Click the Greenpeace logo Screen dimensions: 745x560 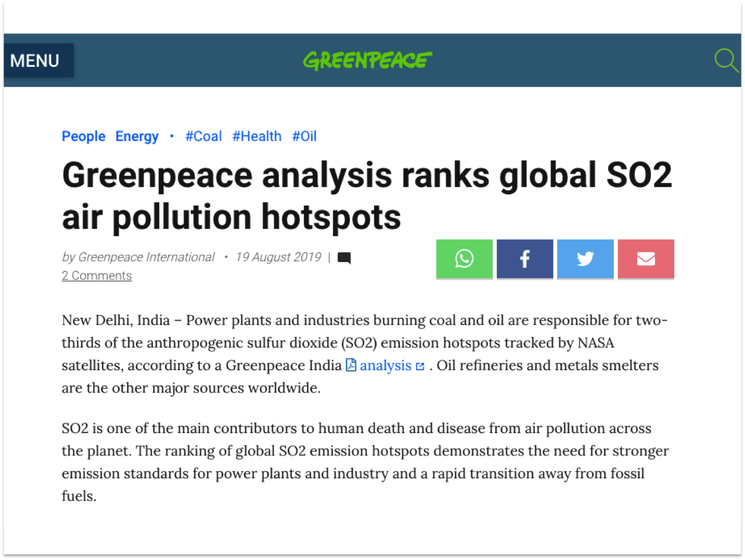coord(367,60)
